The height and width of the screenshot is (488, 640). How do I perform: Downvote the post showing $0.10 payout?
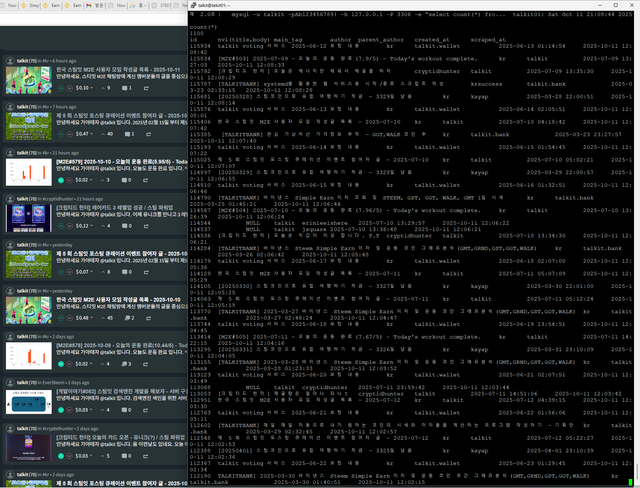pos(69,88)
